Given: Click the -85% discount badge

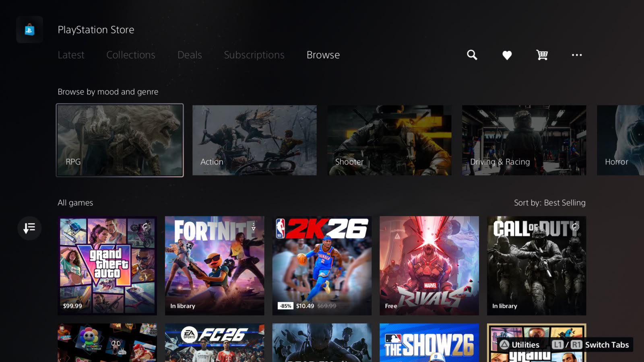Looking at the screenshot, I should [x=285, y=306].
